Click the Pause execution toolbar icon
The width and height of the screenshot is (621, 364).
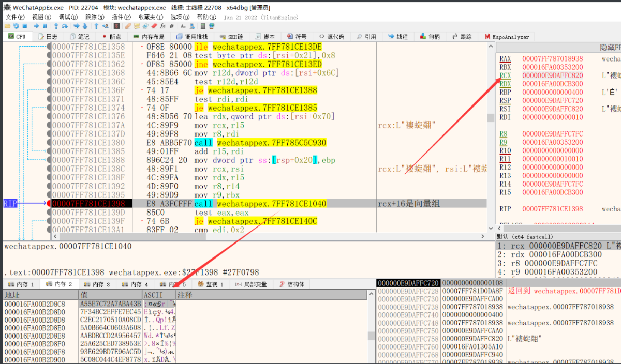coord(45,26)
